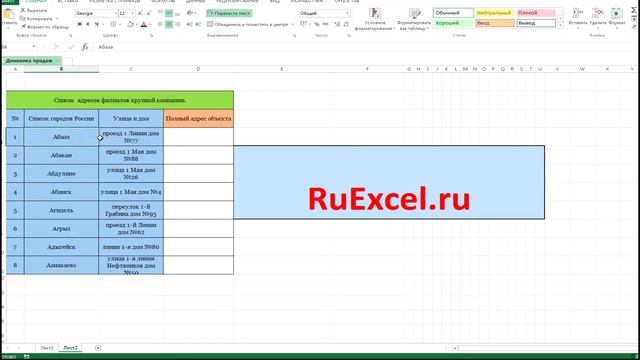Apply fill color with paint bucket icon

[x=131, y=24]
